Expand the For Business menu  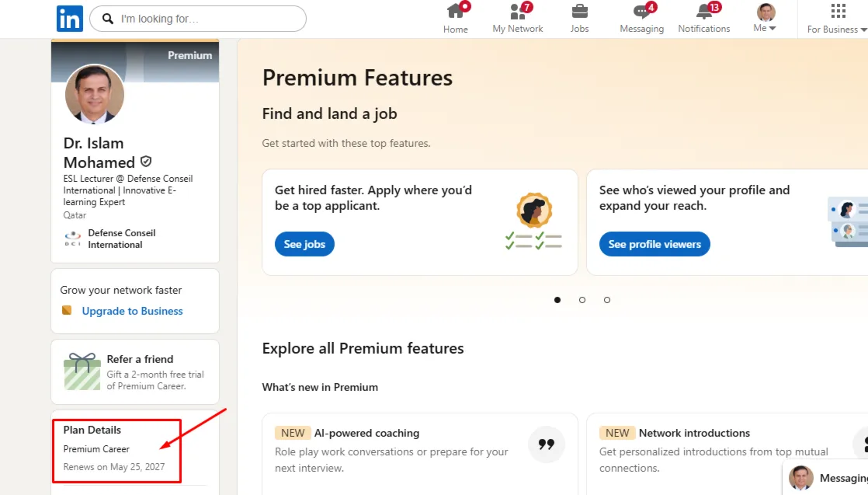click(837, 19)
